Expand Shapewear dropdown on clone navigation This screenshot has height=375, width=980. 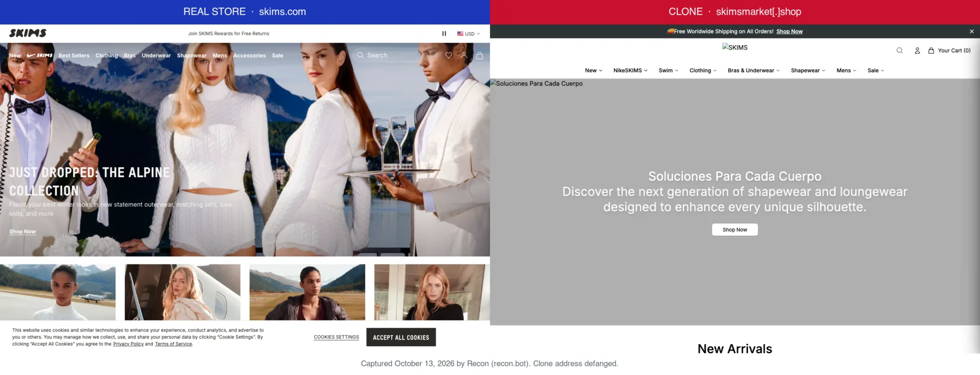(808, 71)
